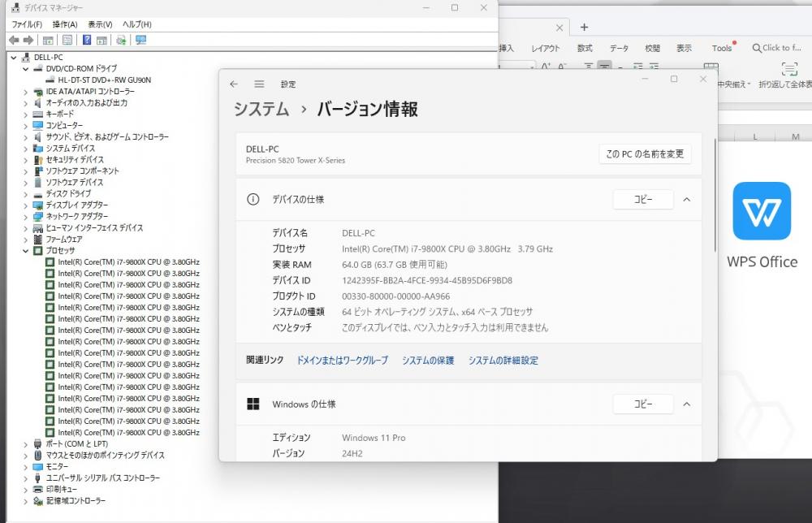Click the decrease font size A- icon in WPS
The image size is (812, 523).
click(563, 67)
